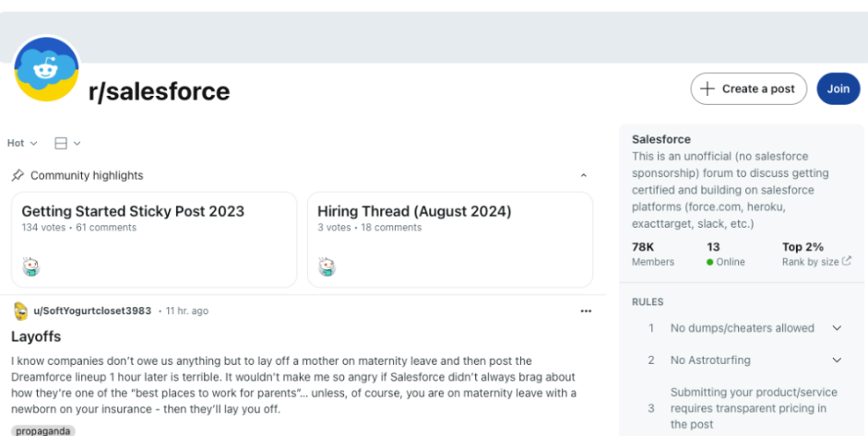
Task: Click u/SoftYogurtcloset3983's avatar icon
Action: tap(20, 311)
